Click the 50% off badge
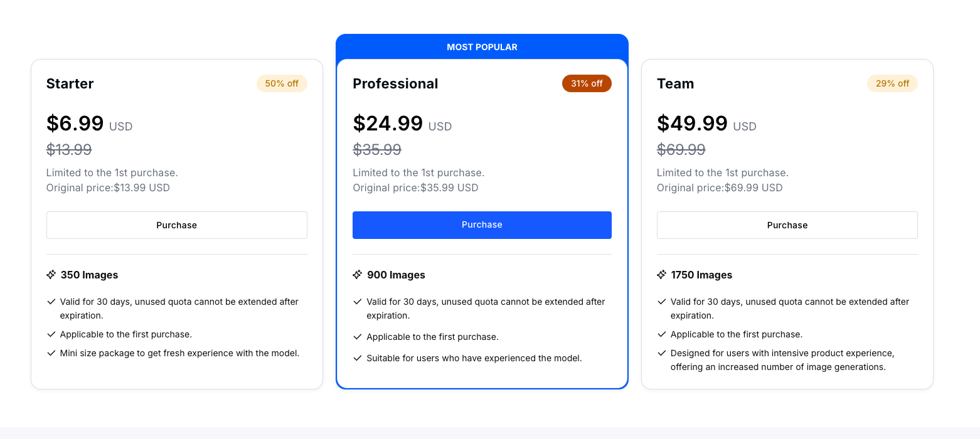 click(282, 83)
